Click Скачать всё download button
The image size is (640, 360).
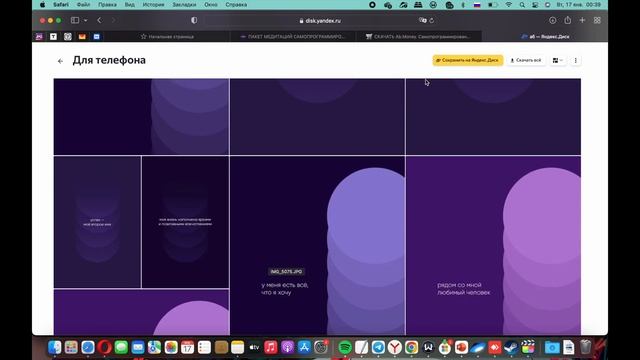click(526, 60)
